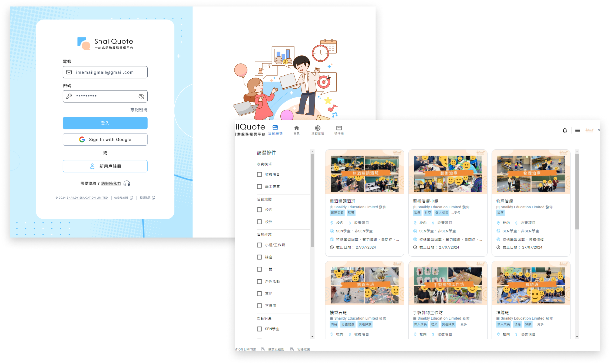
Task: Click the 忘記密碼 forgot password link
Action: (139, 110)
